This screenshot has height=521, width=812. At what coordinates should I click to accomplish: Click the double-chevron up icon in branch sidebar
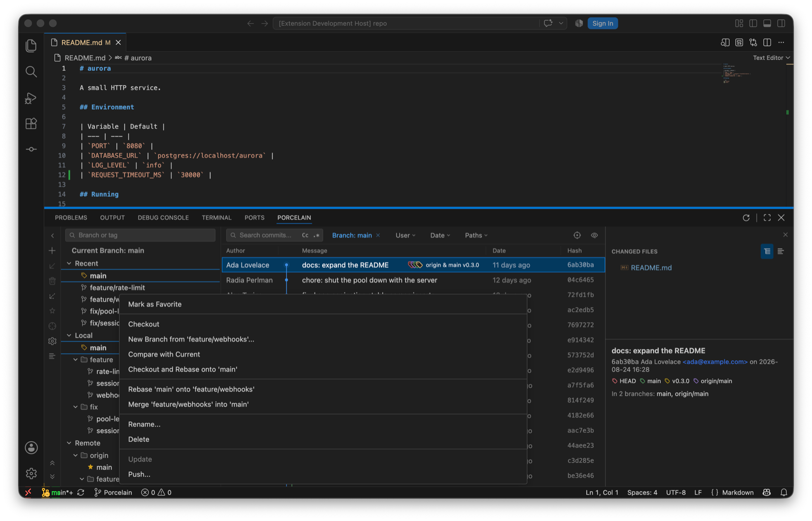[x=52, y=463]
